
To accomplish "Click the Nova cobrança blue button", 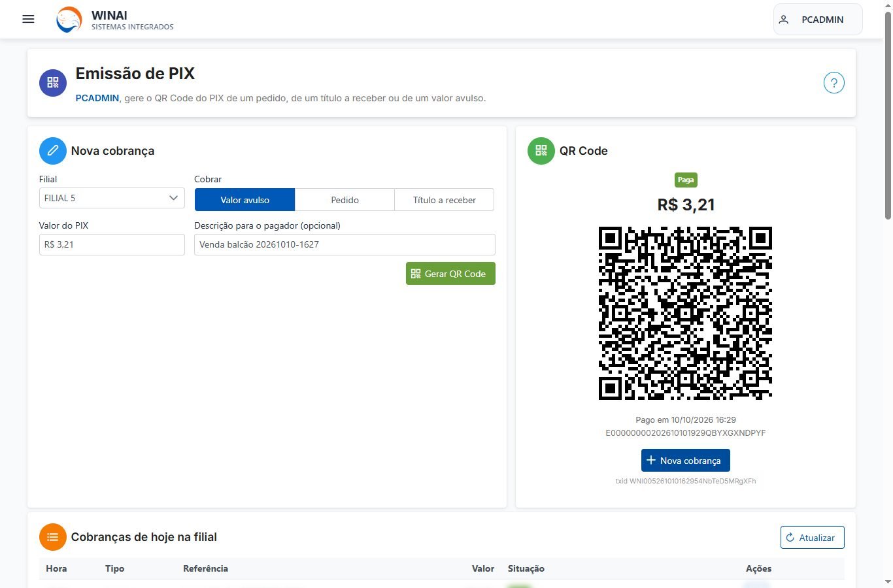I will pyautogui.click(x=685, y=461).
